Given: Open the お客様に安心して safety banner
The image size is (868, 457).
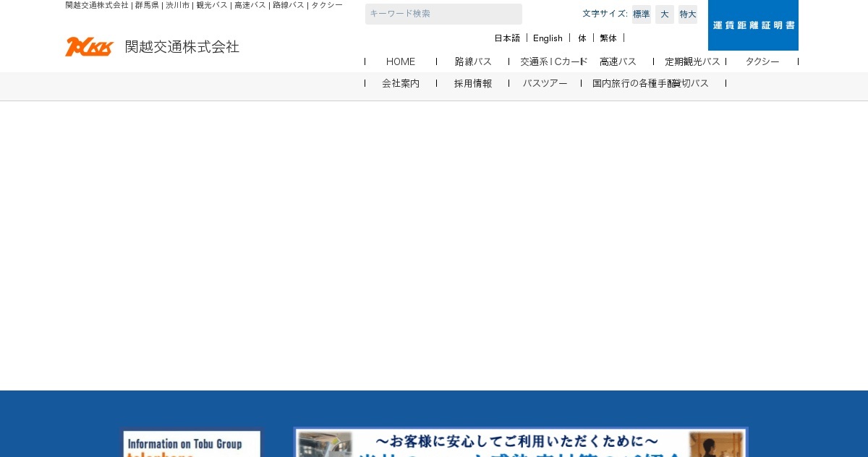Looking at the screenshot, I should click(520, 443).
